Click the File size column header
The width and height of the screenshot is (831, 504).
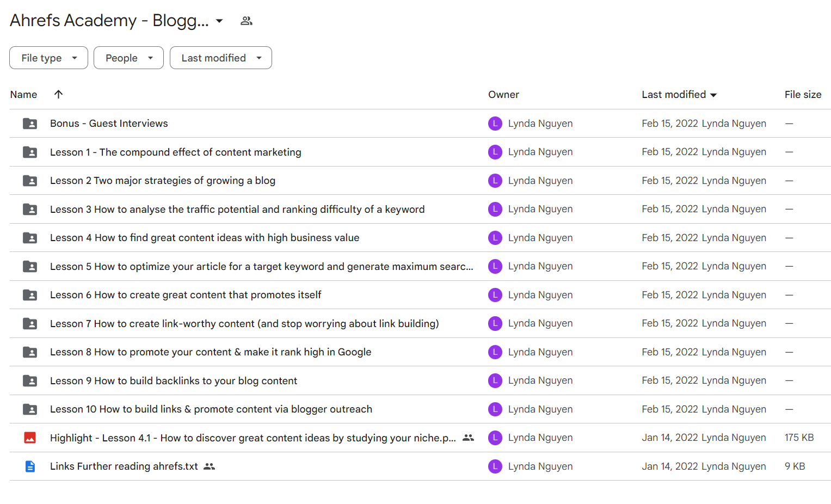pos(803,95)
